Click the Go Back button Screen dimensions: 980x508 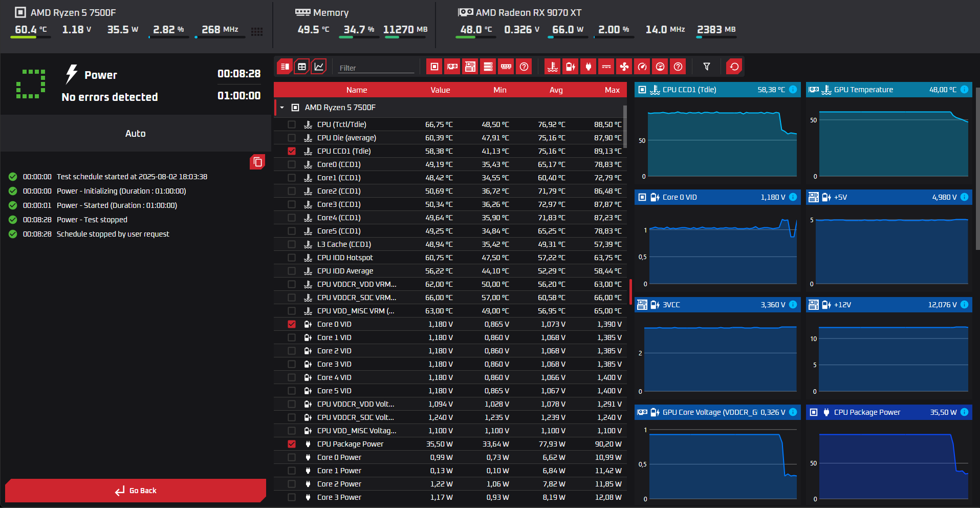pos(136,491)
